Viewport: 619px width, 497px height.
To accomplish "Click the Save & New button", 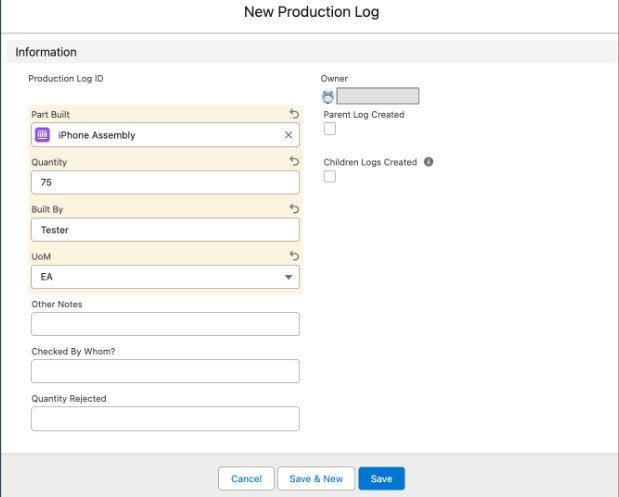I will (316, 478).
